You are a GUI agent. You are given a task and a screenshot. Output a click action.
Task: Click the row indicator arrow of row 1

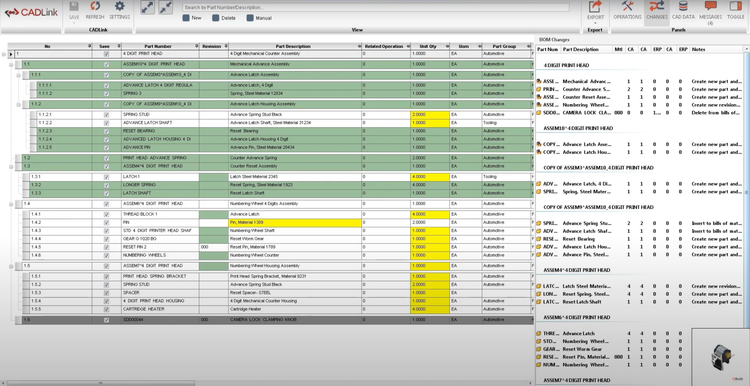[11, 54]
